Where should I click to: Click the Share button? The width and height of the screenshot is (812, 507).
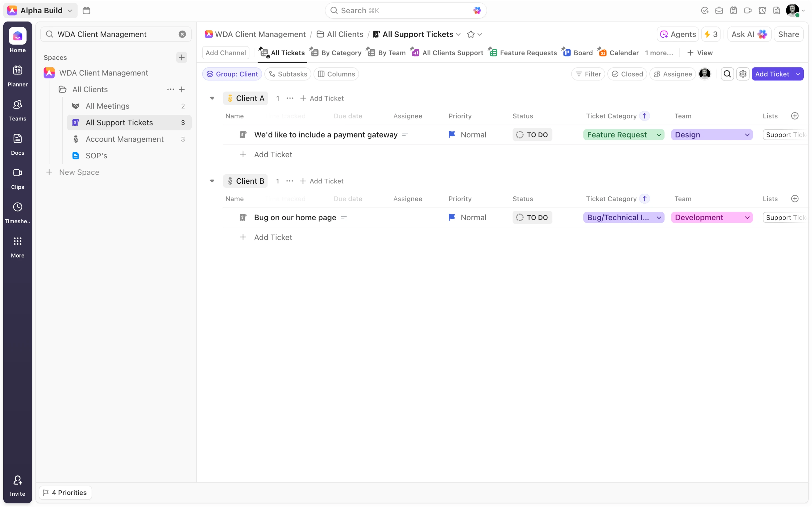(x=788, y=34)
